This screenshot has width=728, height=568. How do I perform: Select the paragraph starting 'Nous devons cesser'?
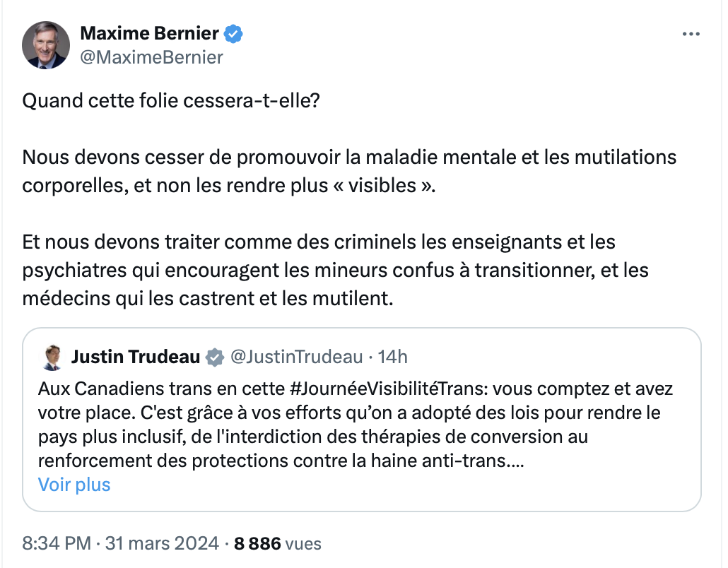click(x=349, y=171)
